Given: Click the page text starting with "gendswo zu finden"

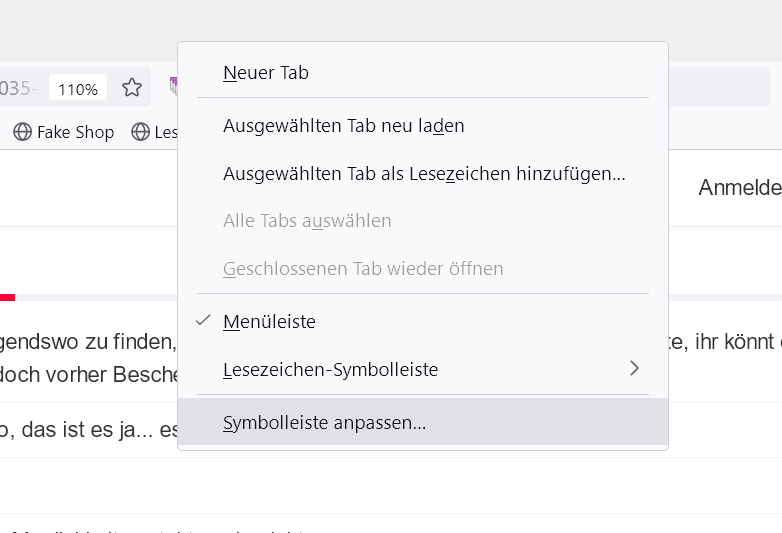Looking at the screenshot, I should coord(88,344).
